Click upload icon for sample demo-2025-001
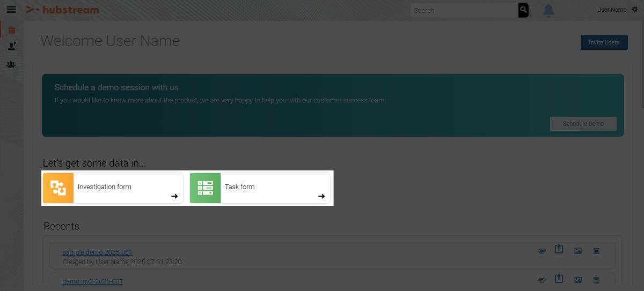 [x=559, y=249]
